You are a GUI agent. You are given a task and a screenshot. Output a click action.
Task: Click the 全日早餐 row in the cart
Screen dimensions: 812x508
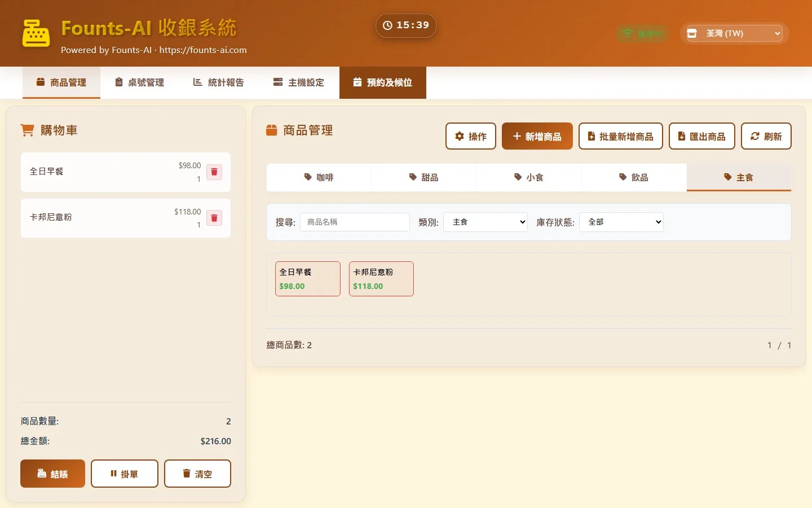pyautogui.click(x=126, y=172)
